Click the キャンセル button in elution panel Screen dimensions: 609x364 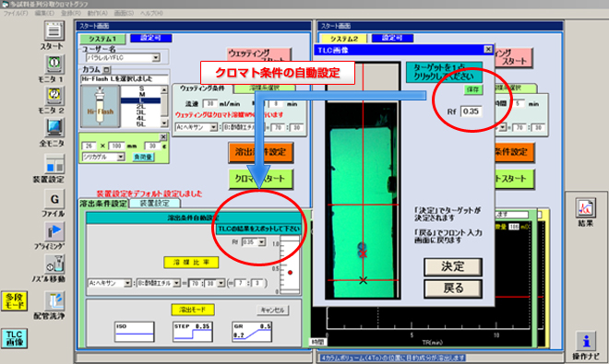272,310
